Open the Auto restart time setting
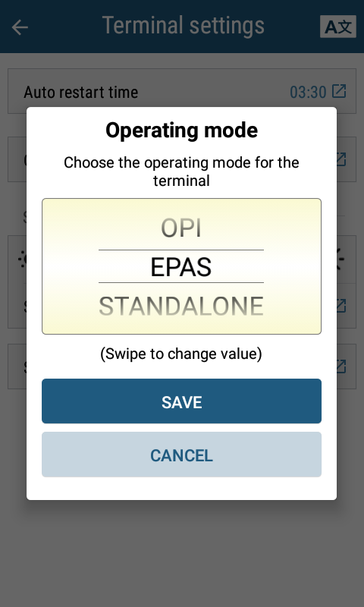This screenshot has height=607, width=364. click(182, 91)
